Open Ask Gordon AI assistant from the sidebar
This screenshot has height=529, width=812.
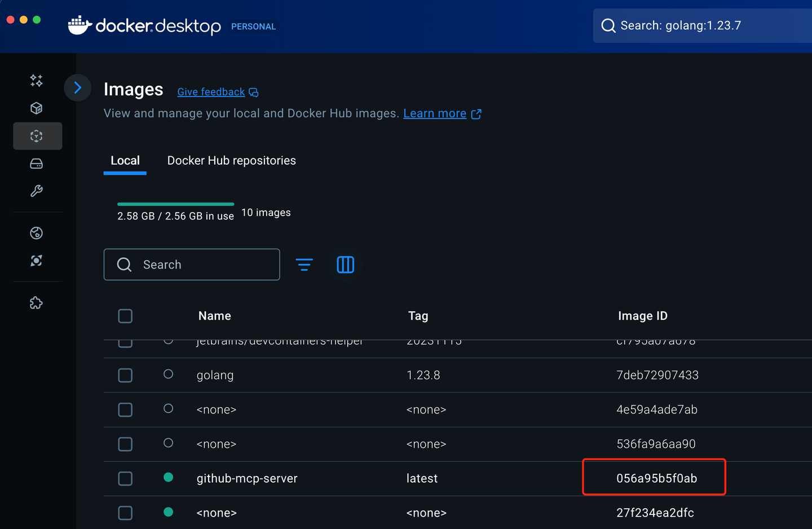click(x=36, y=81)
